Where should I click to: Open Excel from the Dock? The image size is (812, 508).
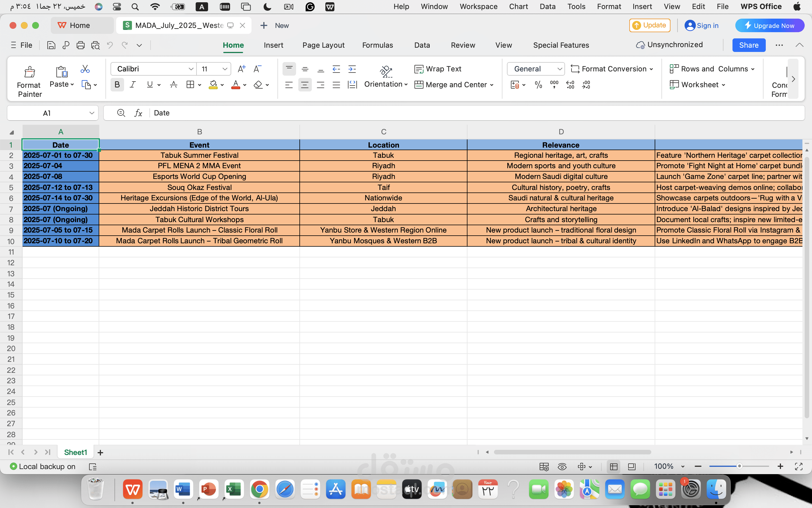[x=234, y=490]
